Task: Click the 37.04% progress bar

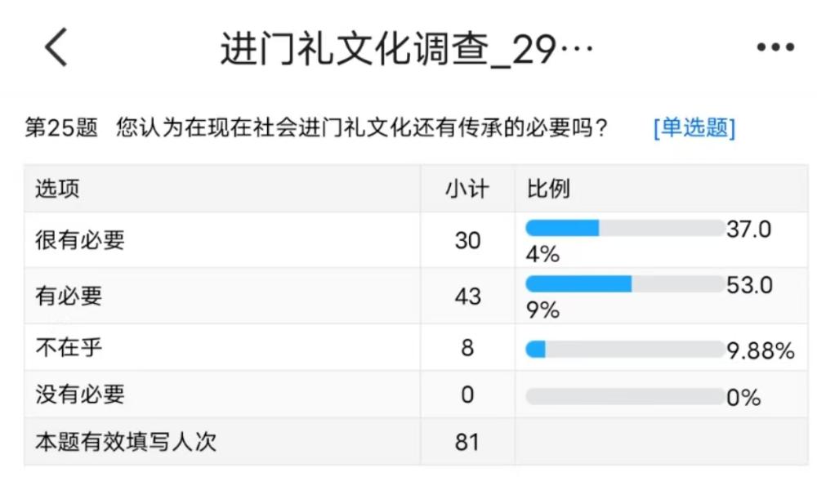Action: pyautogui.click(x=625, y=229)
